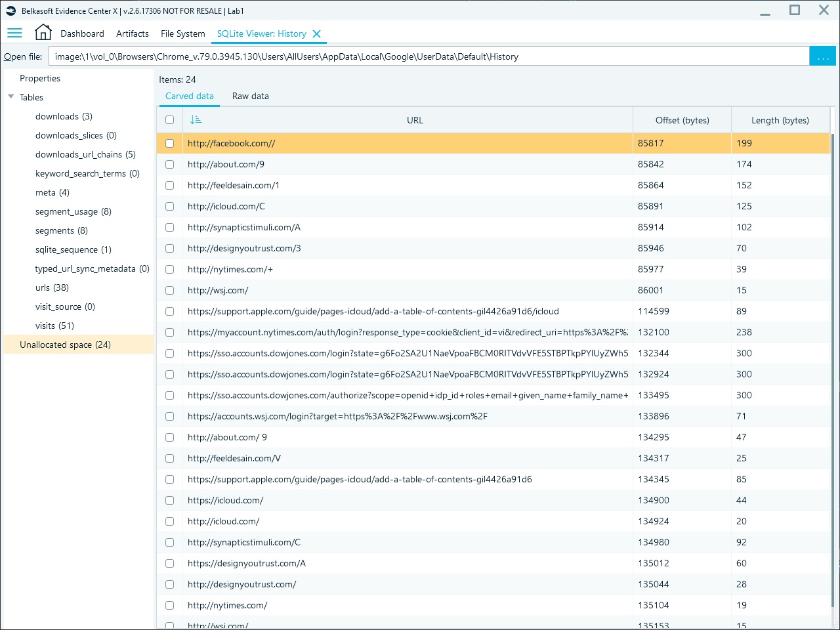The width and height of the screenshot is (840, 630).
Task: Select the SQLite Viewer: History tab
Action: 262,33
